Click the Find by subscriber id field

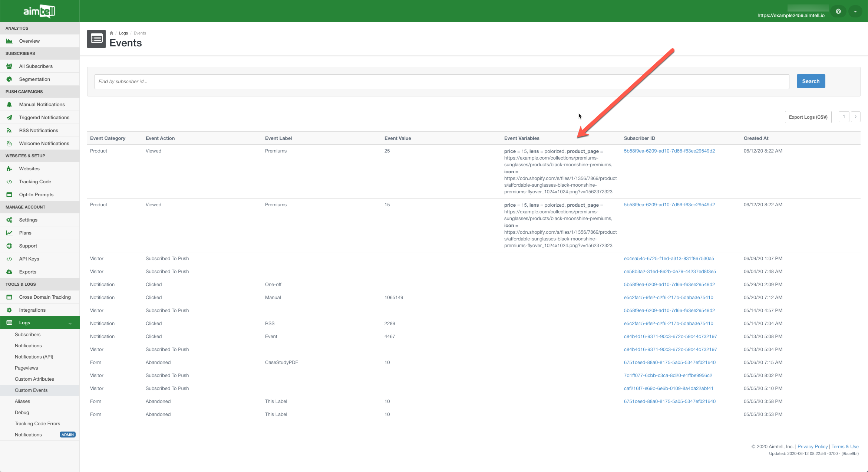[441, 82]
